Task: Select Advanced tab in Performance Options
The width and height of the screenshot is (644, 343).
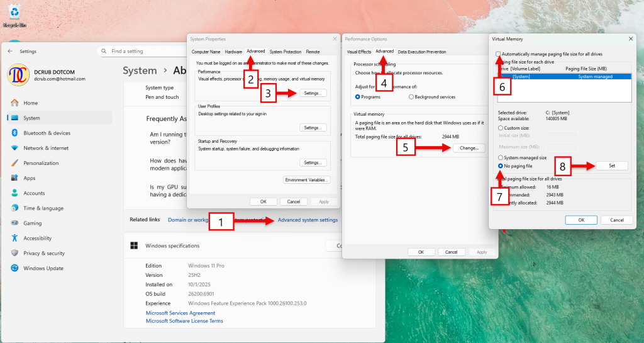Action: point(384,52)
